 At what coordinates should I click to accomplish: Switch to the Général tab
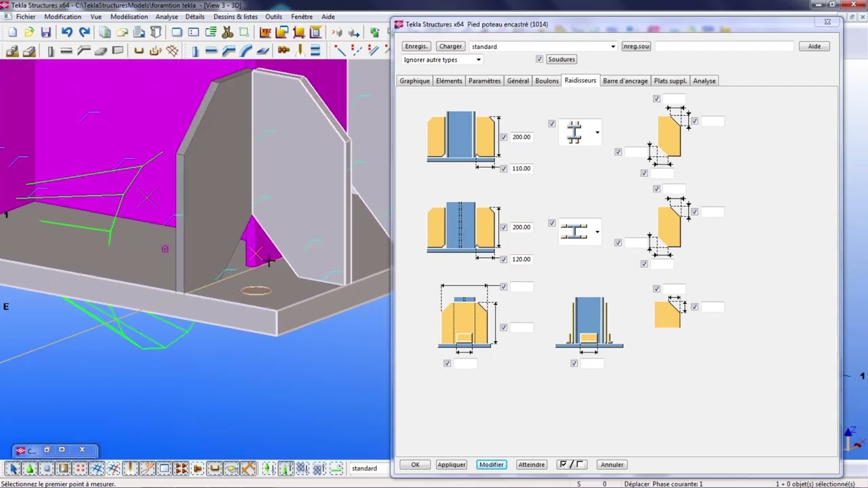(x=517, y=81)
